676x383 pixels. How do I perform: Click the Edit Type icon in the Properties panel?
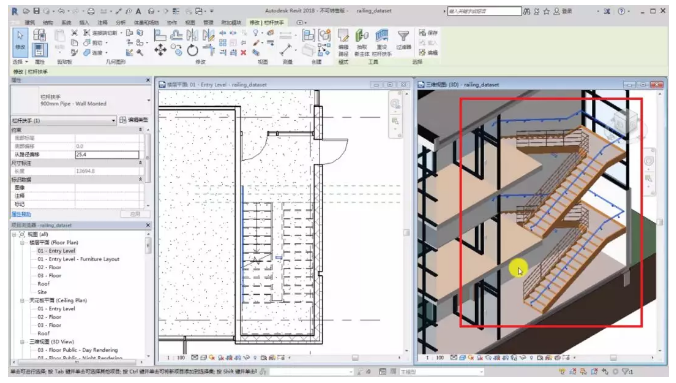pos(123,120)
